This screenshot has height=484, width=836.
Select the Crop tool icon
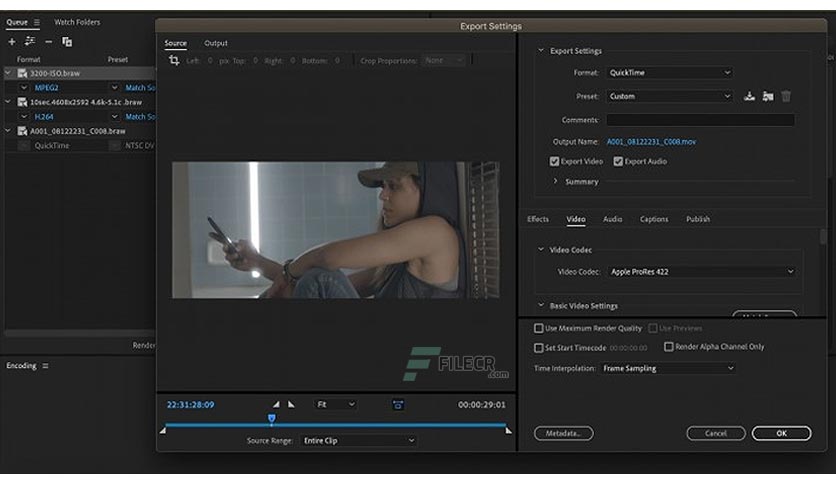click(x=174, y=60)
